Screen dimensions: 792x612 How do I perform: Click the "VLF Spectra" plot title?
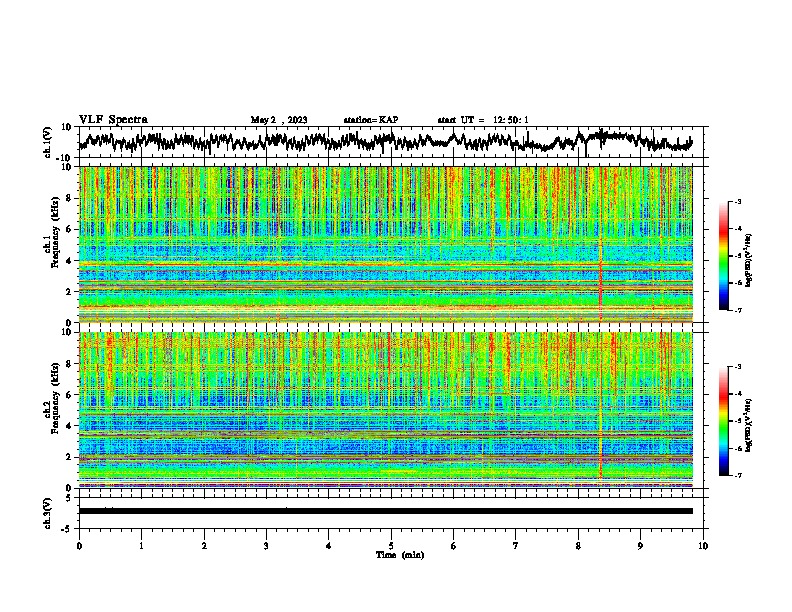113,120
